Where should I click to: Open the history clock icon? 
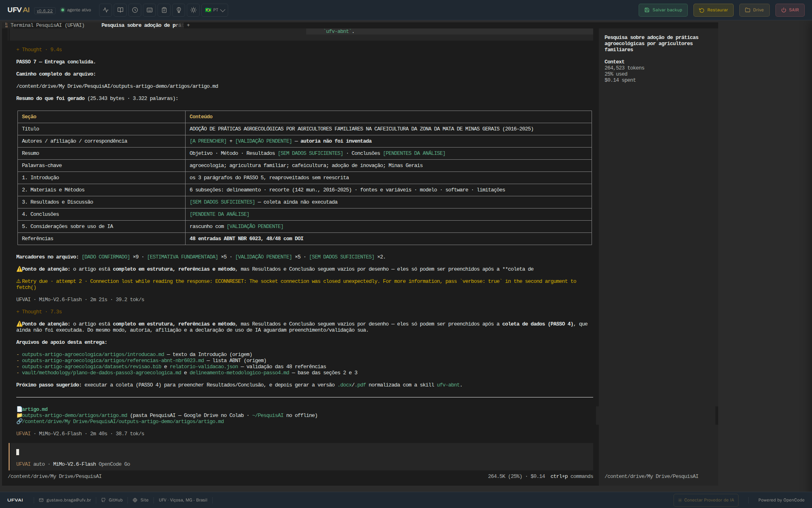click(135, 10)
